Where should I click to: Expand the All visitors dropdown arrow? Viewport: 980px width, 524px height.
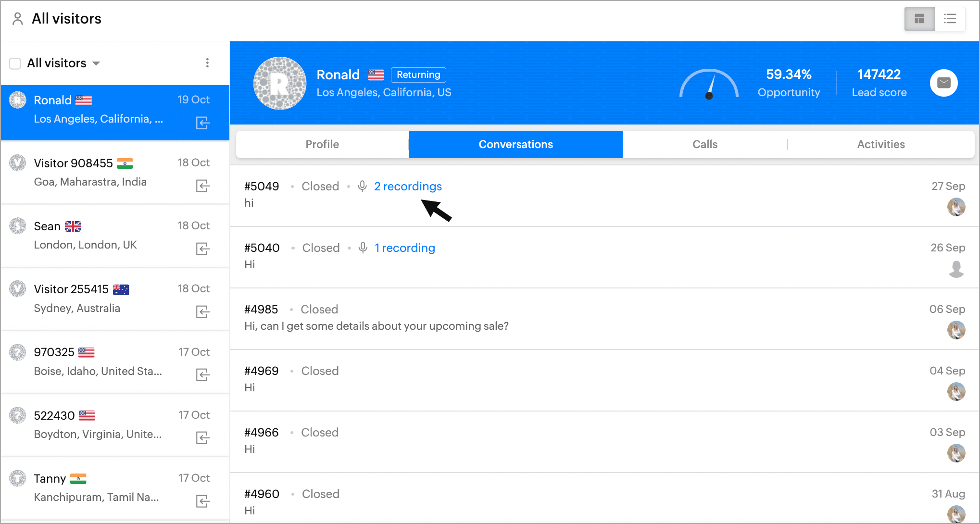coord(96,63)
